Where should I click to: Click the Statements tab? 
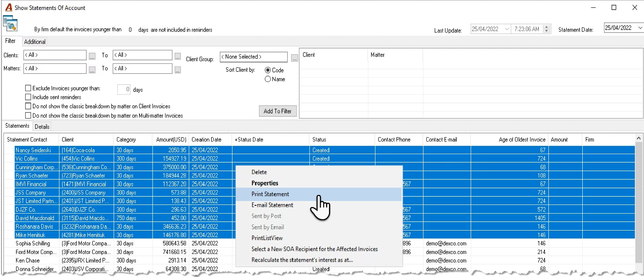[x=17, y=126]
